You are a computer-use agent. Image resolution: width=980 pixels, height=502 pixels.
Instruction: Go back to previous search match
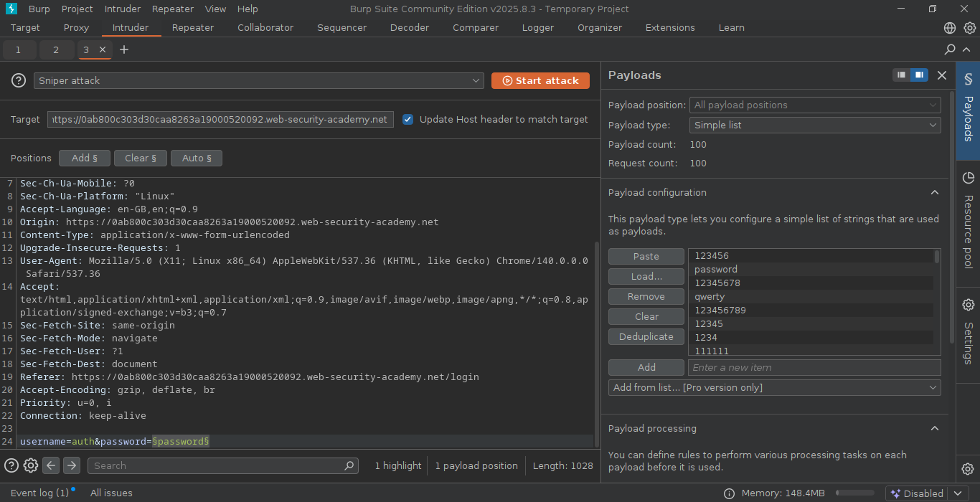click(51, 465)
